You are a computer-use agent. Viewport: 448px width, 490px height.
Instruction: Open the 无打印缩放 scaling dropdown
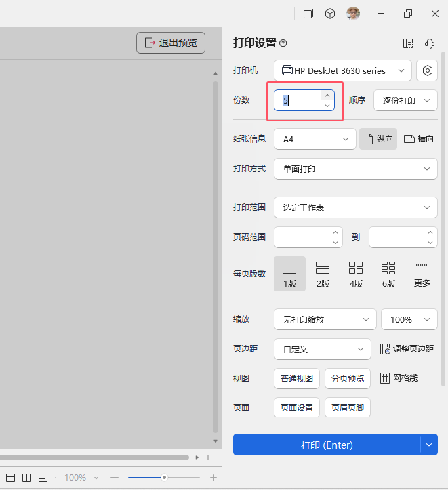point(325,319)
